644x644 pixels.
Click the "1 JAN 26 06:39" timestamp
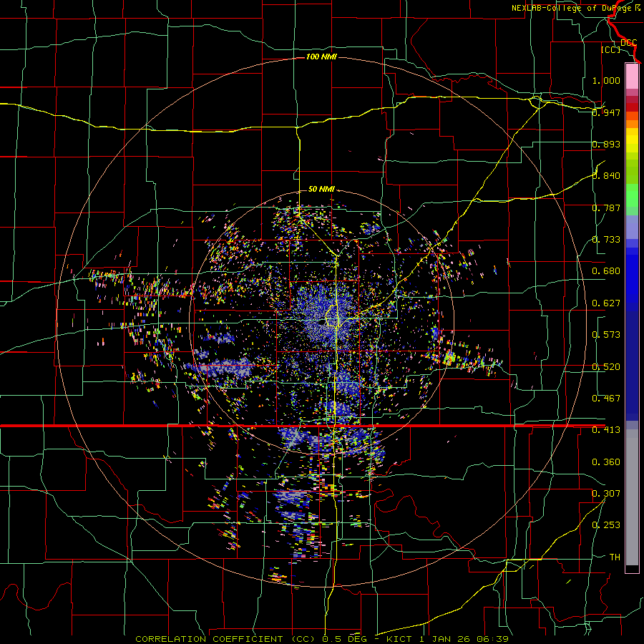click(464, 639)
